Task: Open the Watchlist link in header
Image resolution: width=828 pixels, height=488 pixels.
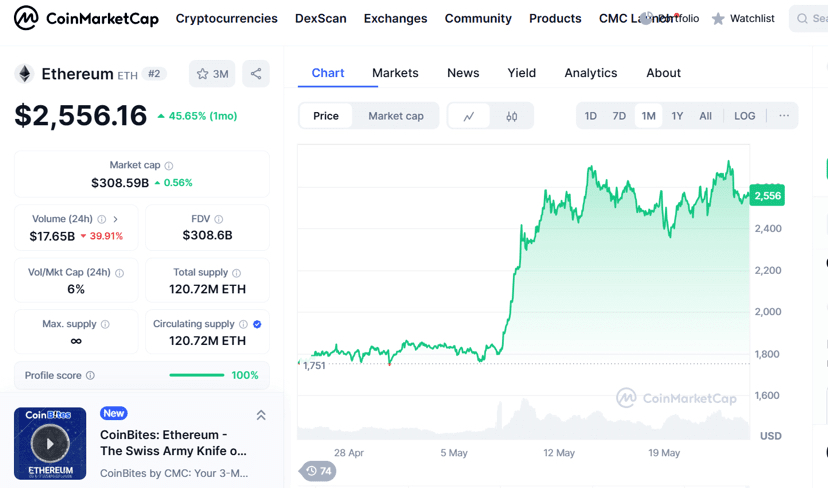Action: 743,18
